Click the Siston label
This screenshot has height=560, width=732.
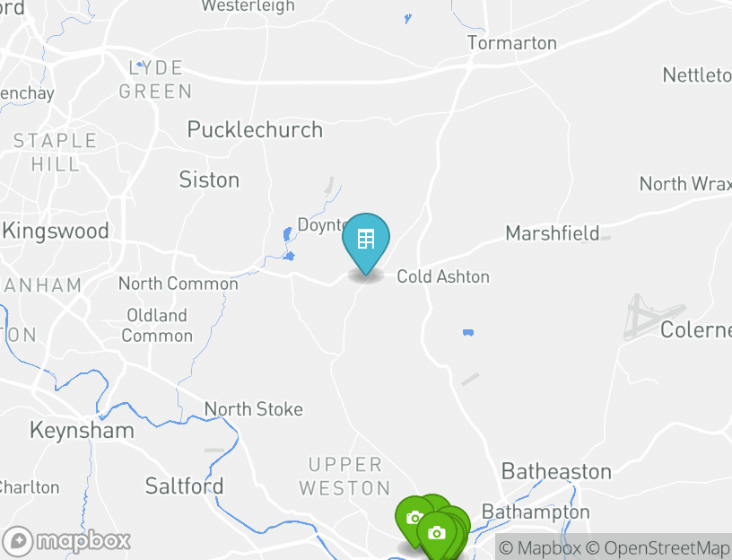pos(209,179)
